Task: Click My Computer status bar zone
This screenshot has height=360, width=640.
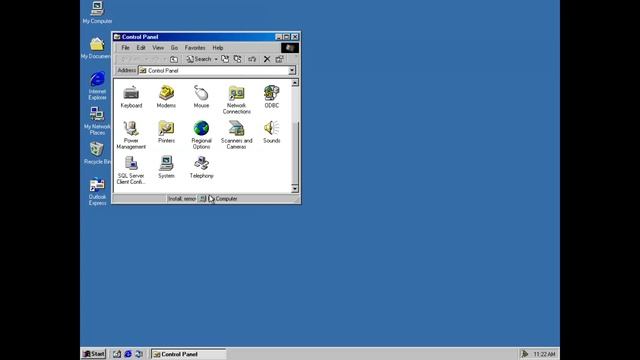Action: [x=249, y=199]
